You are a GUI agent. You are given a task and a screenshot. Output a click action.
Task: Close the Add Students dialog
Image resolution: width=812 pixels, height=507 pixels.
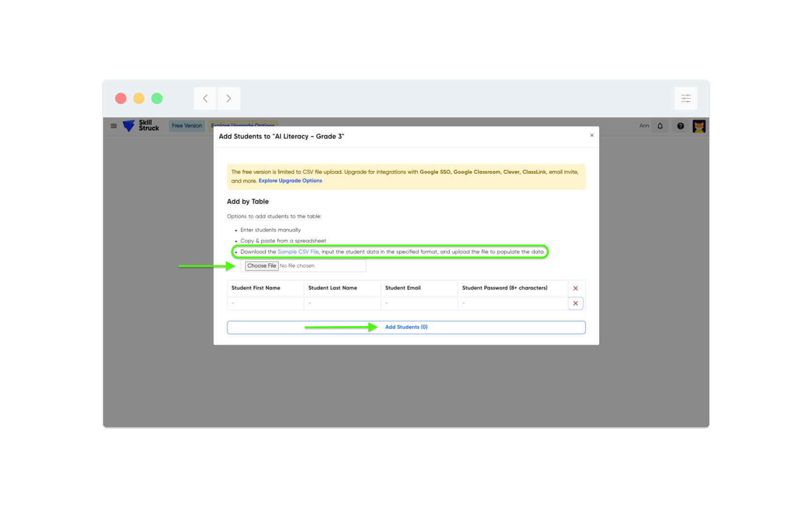[x=591, y=135]
